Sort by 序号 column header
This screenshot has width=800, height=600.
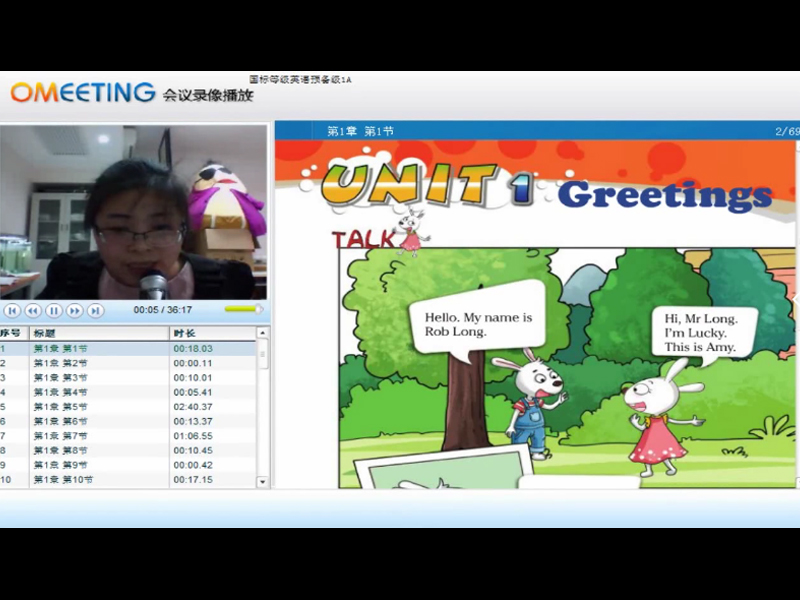coord(12,333)
